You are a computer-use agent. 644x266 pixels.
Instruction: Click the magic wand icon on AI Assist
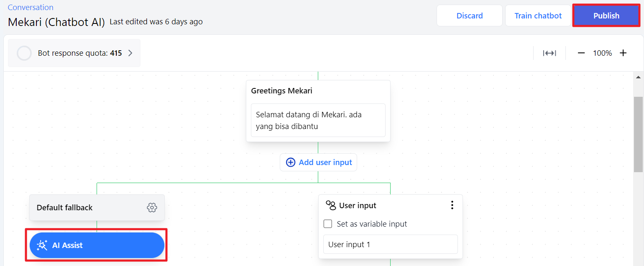tap(42, 245)
